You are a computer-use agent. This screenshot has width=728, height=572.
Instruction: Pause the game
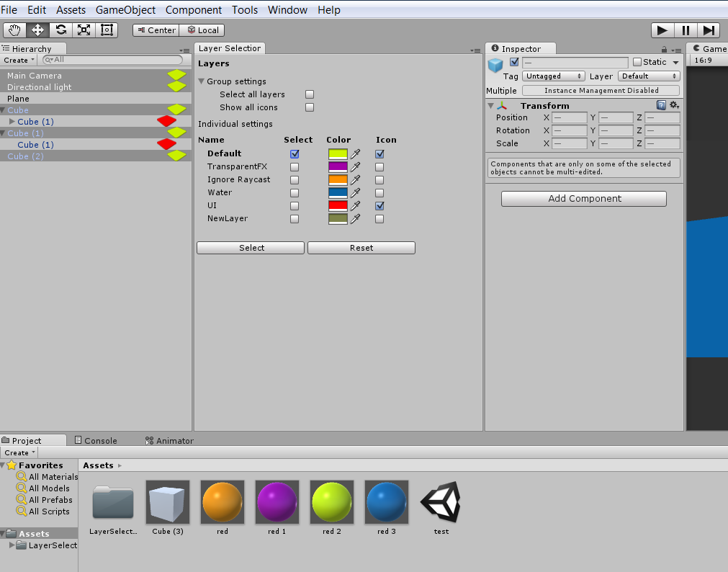[x=686, y=30]
